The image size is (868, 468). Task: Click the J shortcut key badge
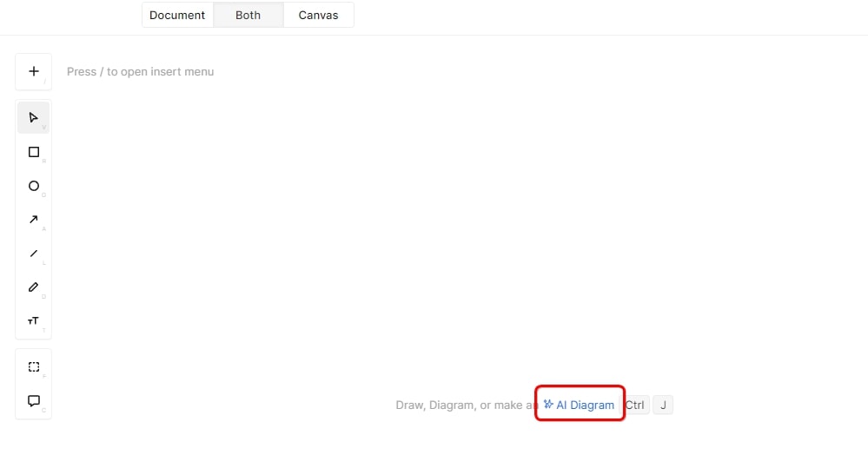click(x=663, y=405)
